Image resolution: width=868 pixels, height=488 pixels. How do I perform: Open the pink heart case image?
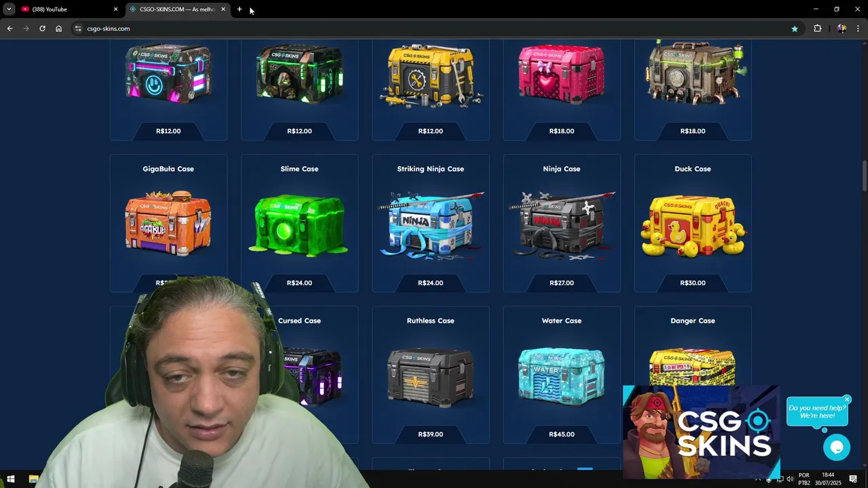click(x=561, y=74)
